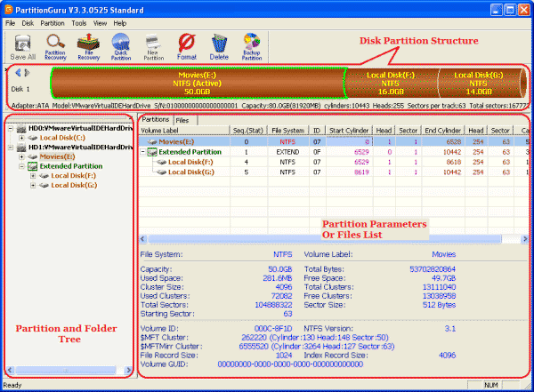Viewport: 534px width, 392px height.
Task: Sort by Volume Label column header
Action: [184, 131]
